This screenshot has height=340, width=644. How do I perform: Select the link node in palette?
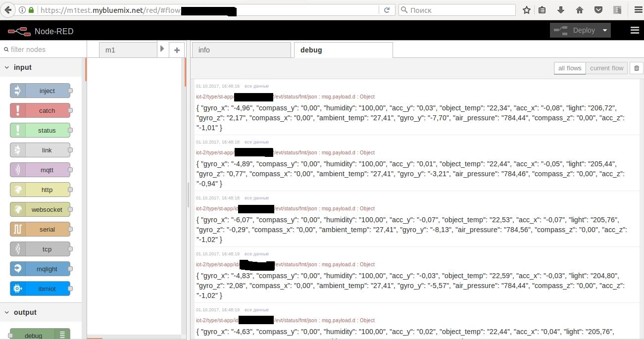coord(40,150)
